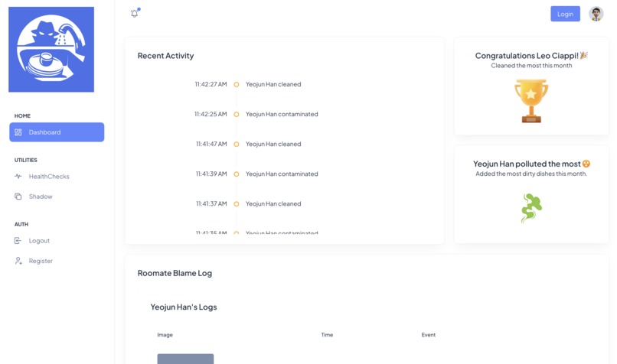Click the Logout arrow icon

[18, 241]
